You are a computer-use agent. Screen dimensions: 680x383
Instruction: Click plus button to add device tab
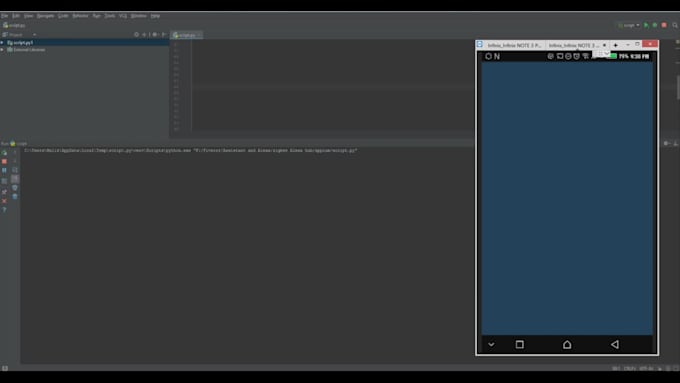615,45
